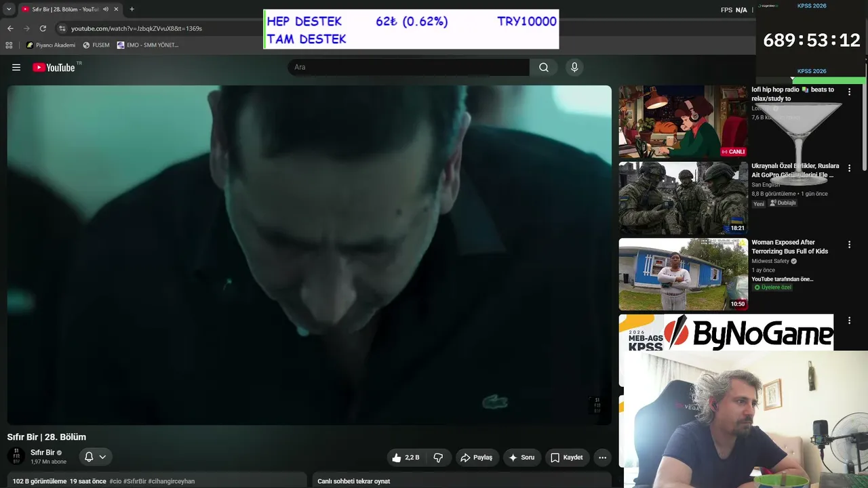Open the FUSEM bookmark
This screenshot has height=488, width=868.
pos(96,45)
